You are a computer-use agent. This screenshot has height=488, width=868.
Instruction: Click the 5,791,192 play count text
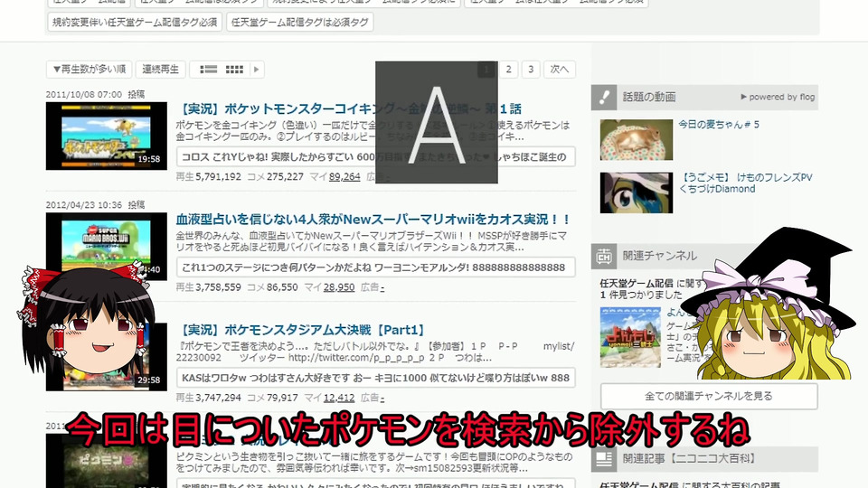click(218, 176)
